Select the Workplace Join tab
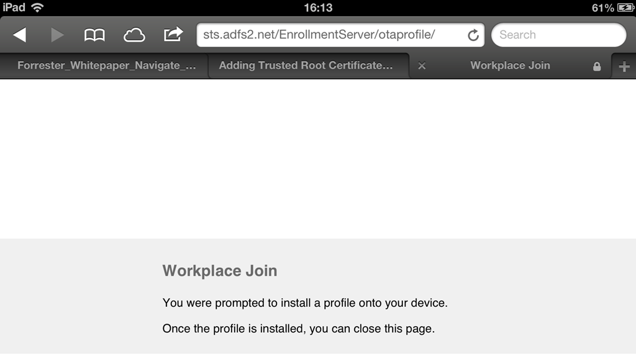The image size is (636, 364). (x=510, y=66)
